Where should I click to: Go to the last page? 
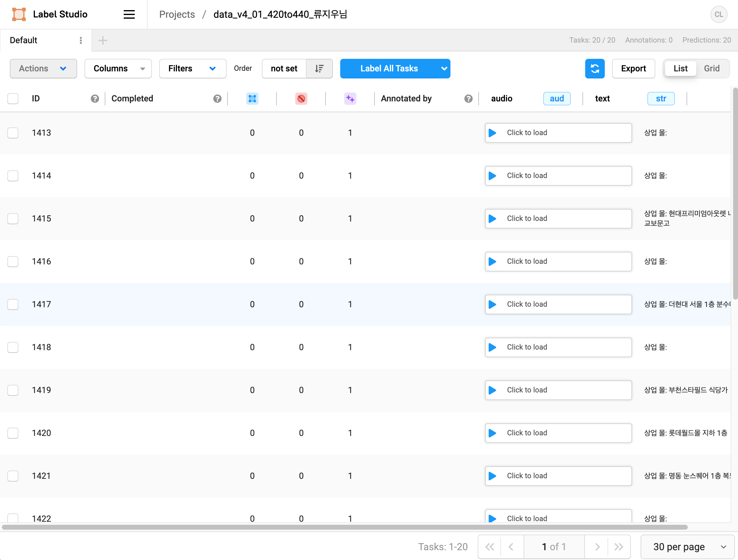click(619, 547)
